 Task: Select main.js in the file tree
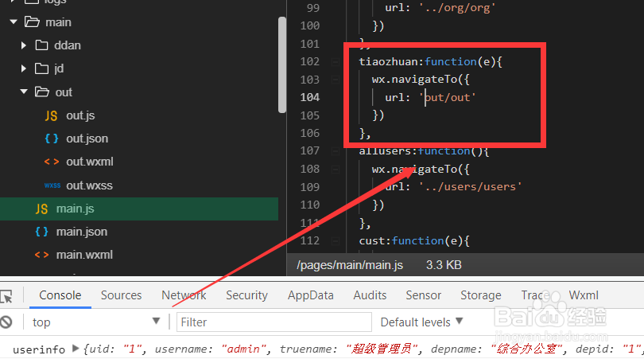coord(139,209)
